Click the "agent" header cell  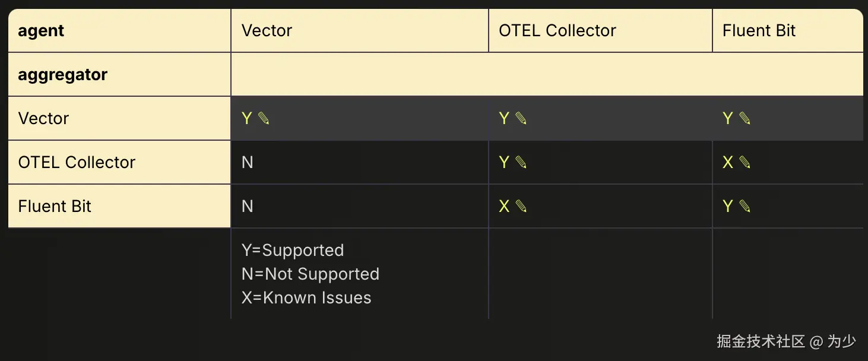(42, 31)
